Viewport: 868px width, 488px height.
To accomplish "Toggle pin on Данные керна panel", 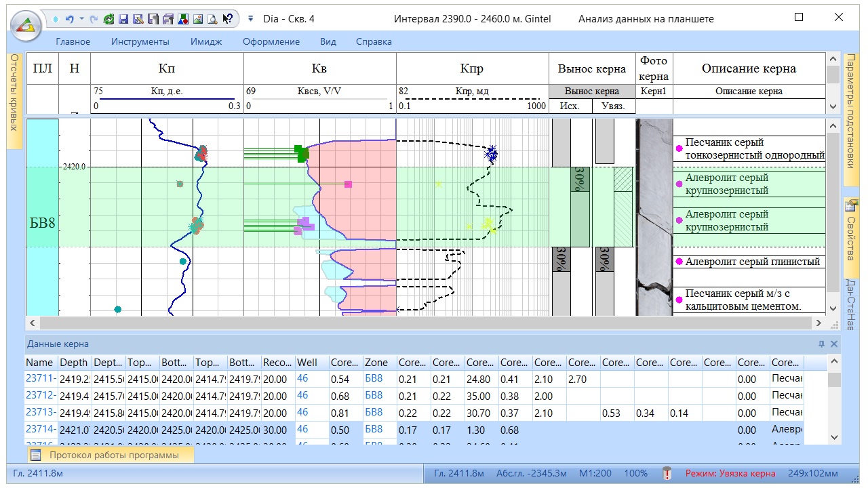I will [822, 344].
